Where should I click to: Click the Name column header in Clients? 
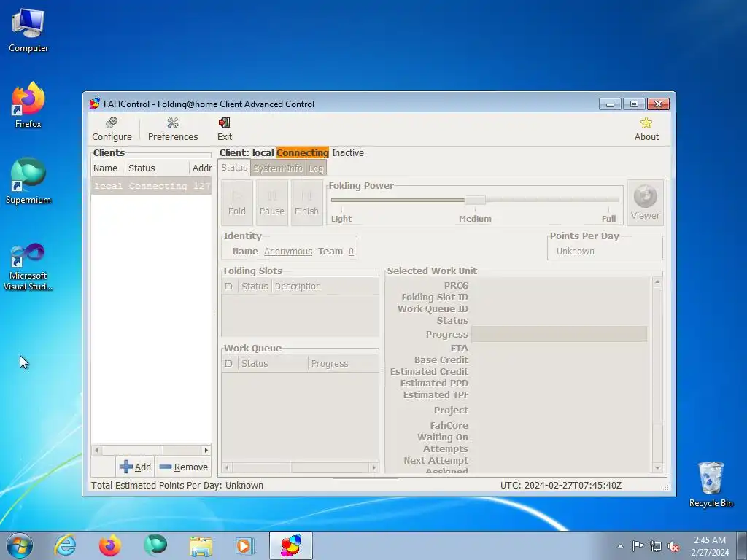coord(108,168)
